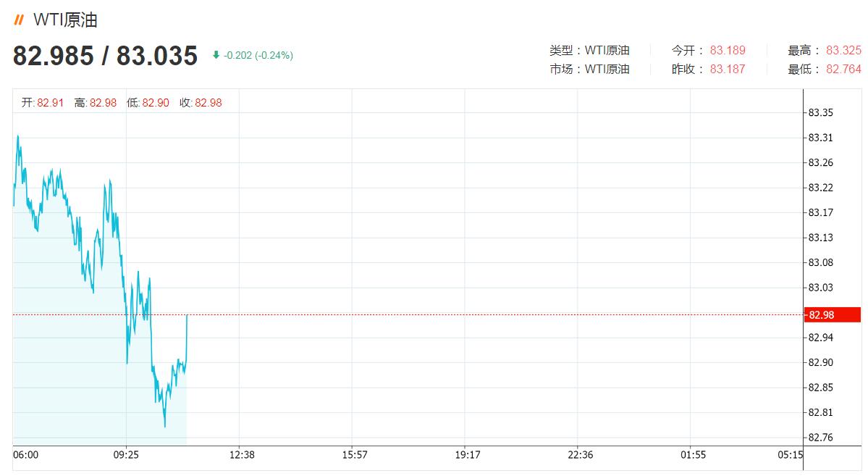
Task: Click the orange slashes logo icon
Action: click(x=19, y=20)
